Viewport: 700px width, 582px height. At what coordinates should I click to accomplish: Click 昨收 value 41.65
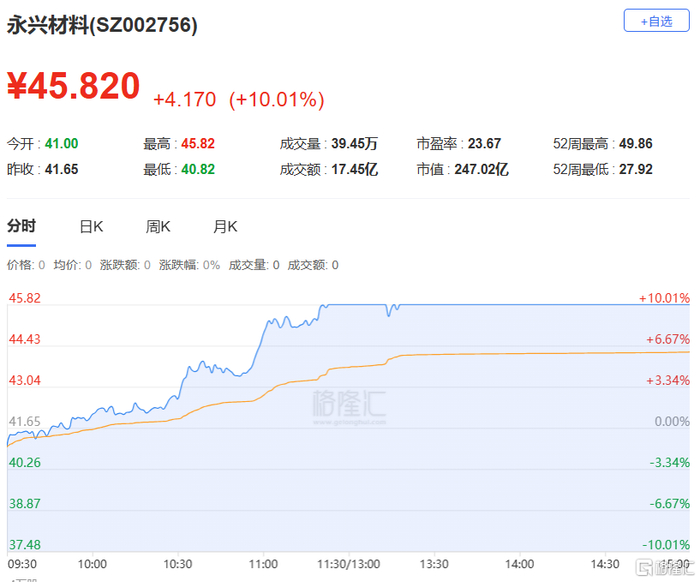pos(62,170)
